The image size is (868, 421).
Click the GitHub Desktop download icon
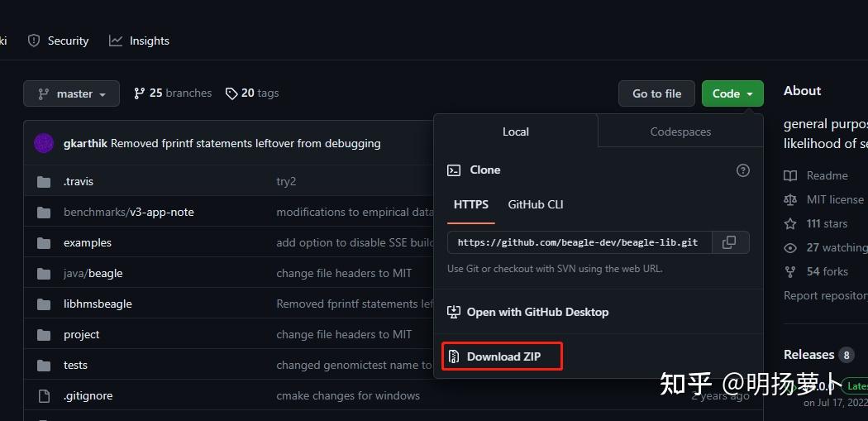[453, 312]
